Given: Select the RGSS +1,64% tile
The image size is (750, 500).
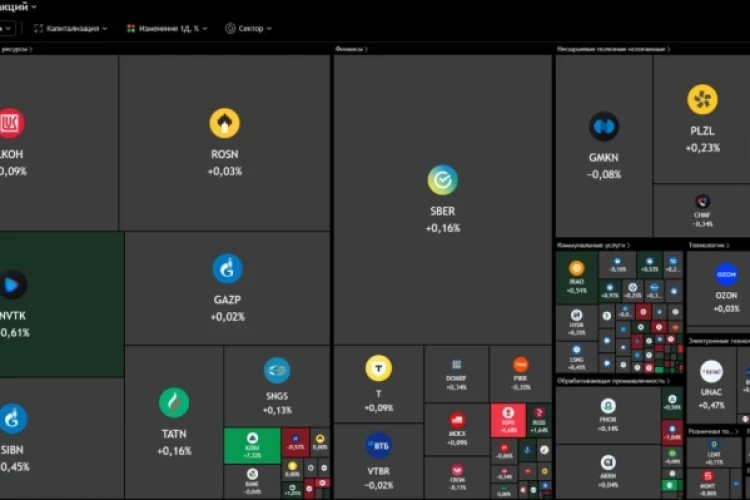Looking at the screenshot, I should pyautogui.click(x=539, y=420).
